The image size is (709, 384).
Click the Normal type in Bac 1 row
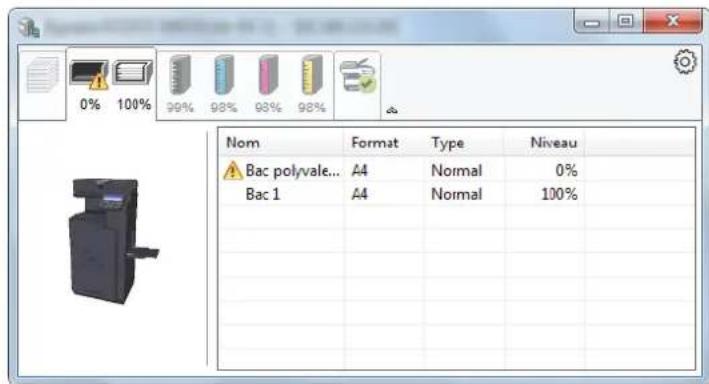(457, 194)
